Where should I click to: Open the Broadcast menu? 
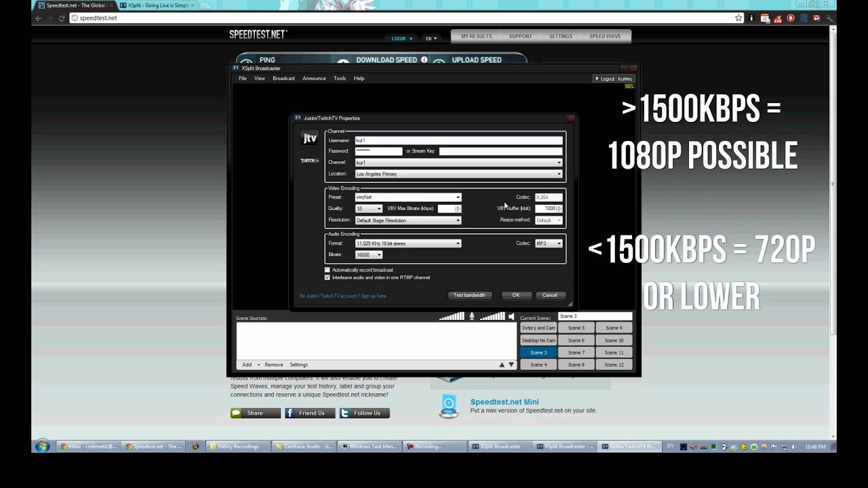click(283, 79)
